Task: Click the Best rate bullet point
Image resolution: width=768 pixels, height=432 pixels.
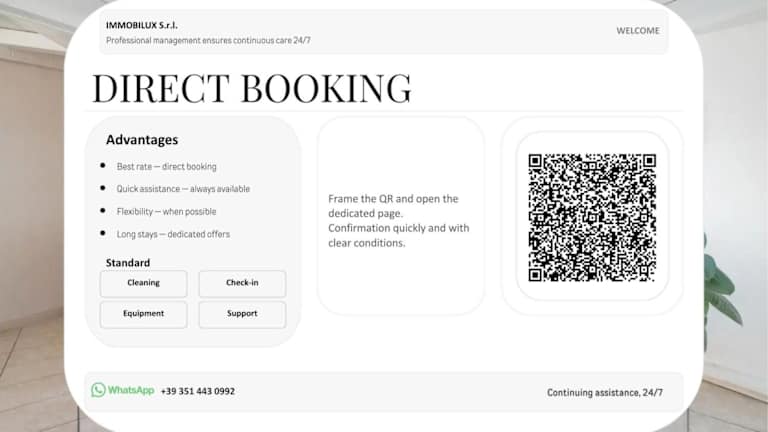Action: (x=166, y=167)
